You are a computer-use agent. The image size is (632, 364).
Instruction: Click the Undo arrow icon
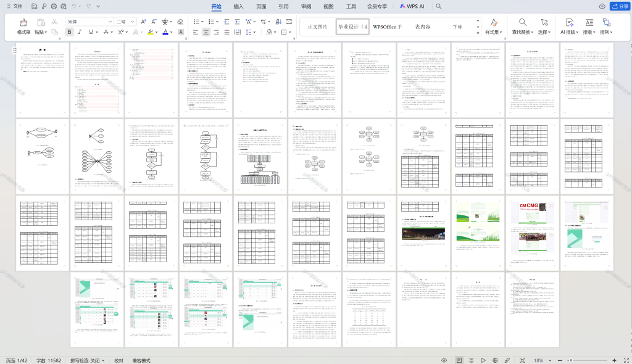pos(74,6)
